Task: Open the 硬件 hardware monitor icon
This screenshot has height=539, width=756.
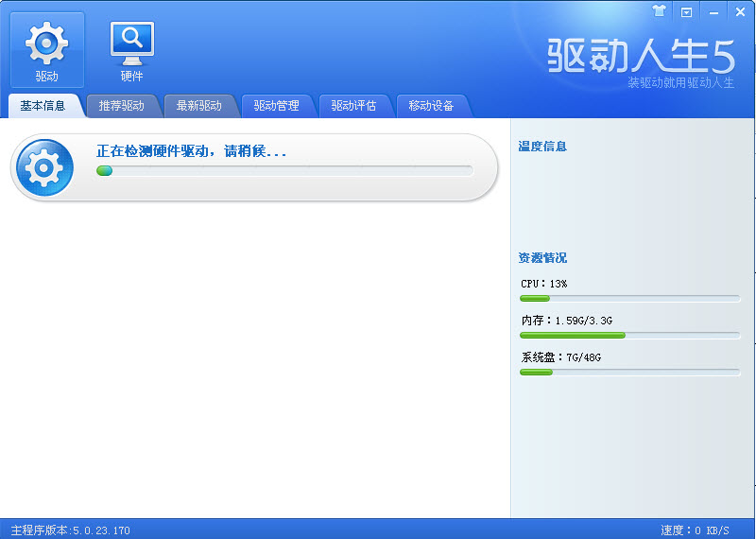Action: 131,50
